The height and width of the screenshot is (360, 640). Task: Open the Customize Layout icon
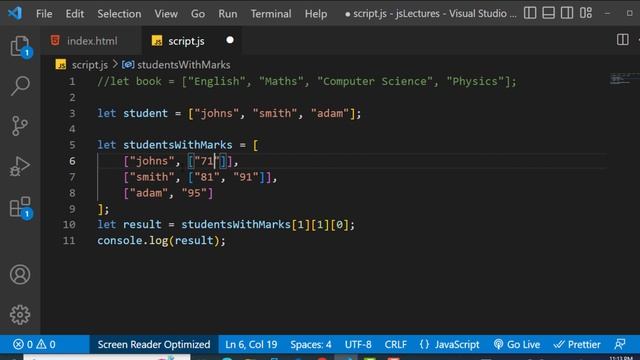(586, 13)
